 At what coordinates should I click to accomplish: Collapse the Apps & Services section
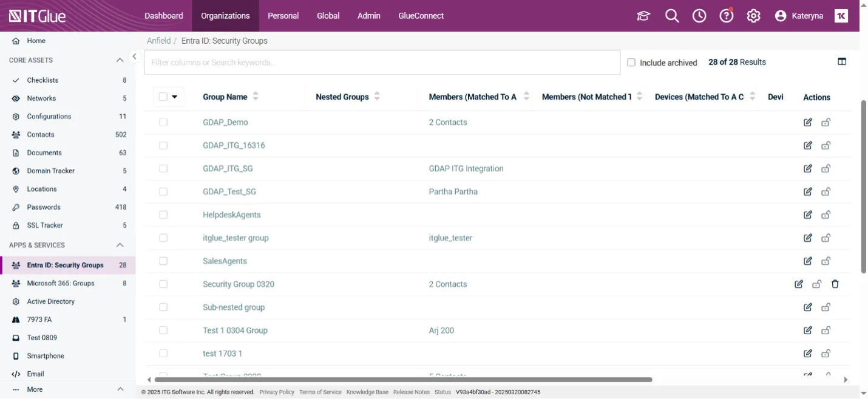tap(120, 245)
